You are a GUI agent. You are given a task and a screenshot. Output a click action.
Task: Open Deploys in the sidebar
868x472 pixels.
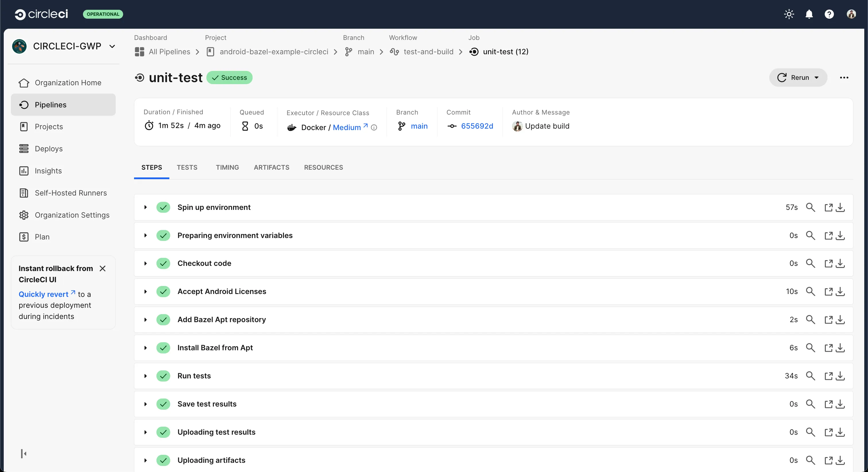click(x=63, y=149)
